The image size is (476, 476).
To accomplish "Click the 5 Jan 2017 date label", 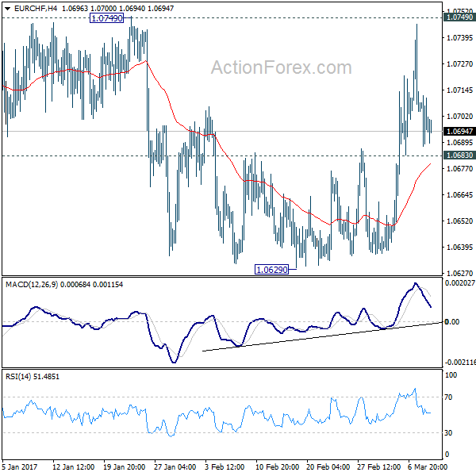I will (20, 467).
